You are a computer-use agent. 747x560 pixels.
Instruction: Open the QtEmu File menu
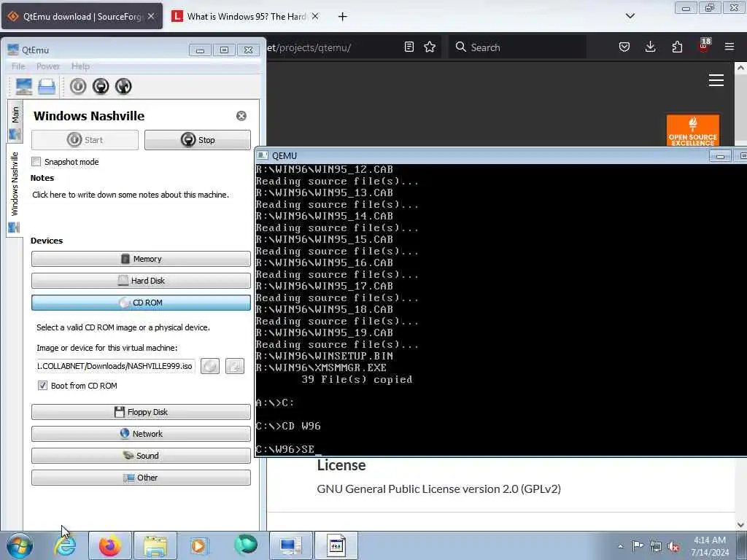point(18,66)
